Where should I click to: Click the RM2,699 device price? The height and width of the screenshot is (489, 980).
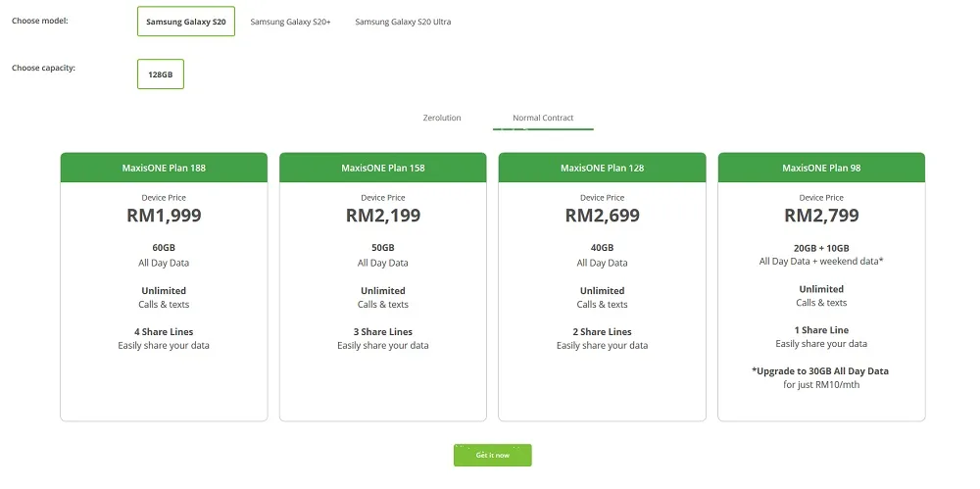click(x=603, y=216)
